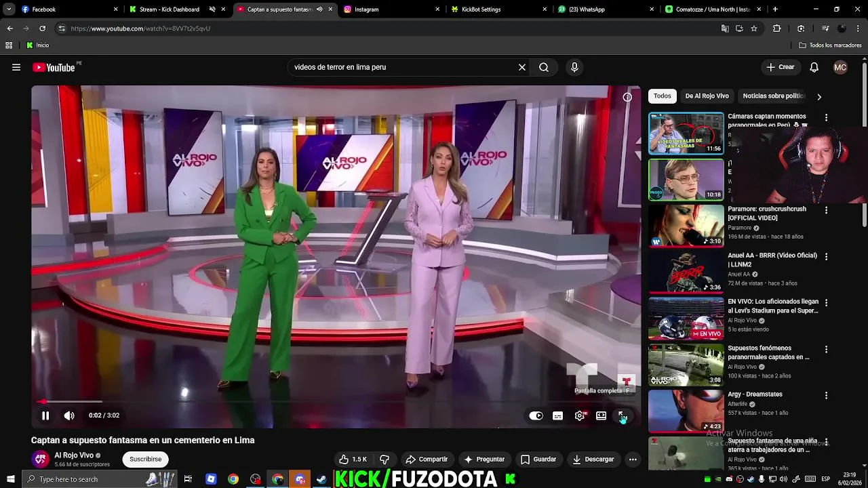Open options for Supuestos fenómenos paranormales video
The image size is (868, 488).
tap(826, 349)
